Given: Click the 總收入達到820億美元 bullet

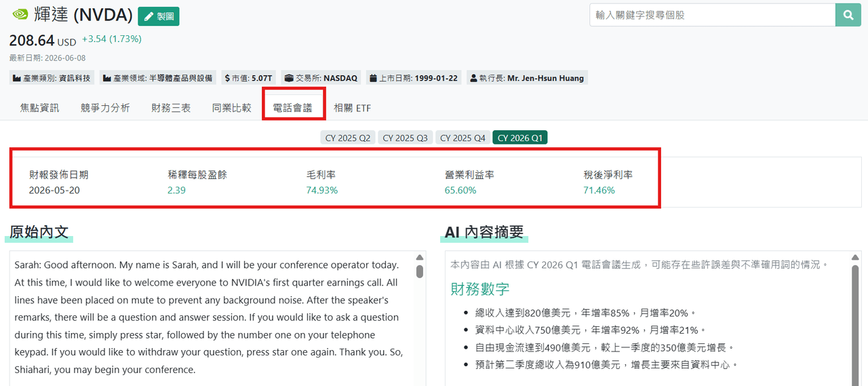Looking at the screenshot, I should (586, 313).
